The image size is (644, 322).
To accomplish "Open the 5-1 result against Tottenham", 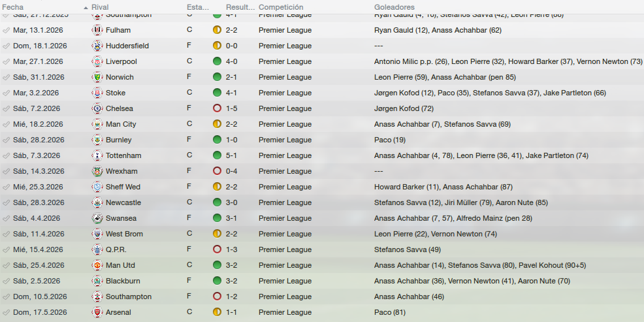I will [x=231, y=155].
